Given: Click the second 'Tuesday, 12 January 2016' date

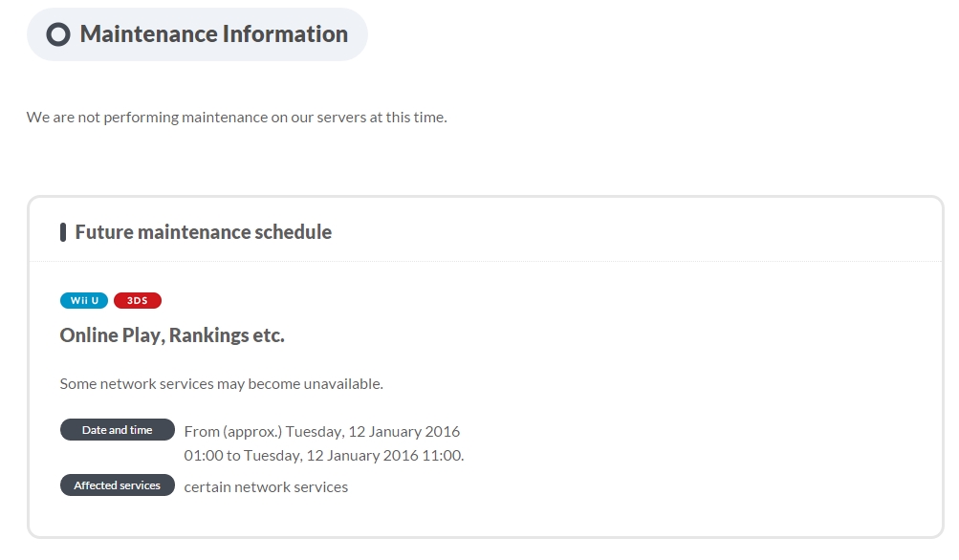Looking at the screenshot, I should click(x=331, y=456).
